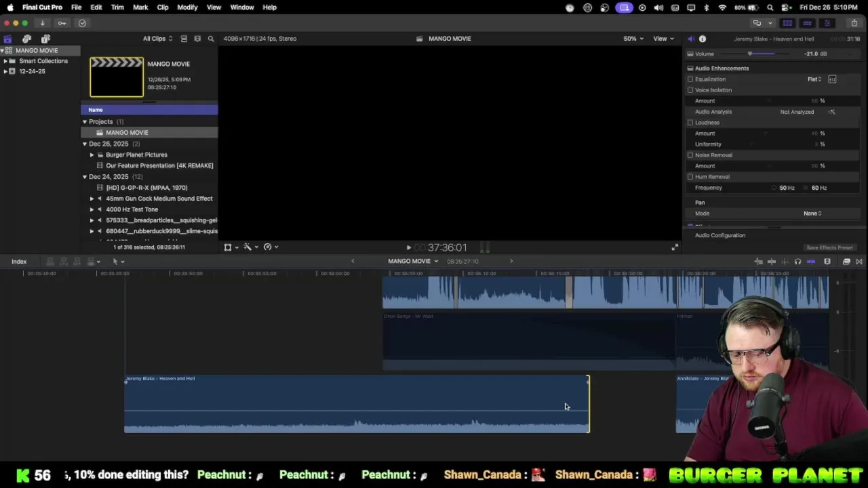Enable the Loudness checkbox

pyautogui.click(x=690, y=123)
